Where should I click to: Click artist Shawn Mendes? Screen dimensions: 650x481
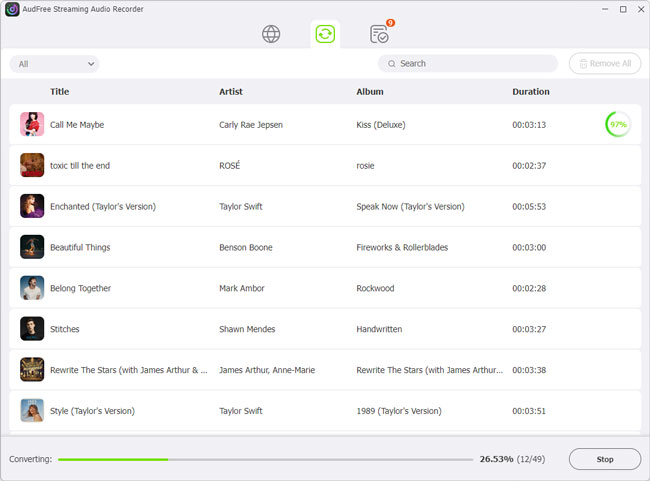tap(247, 329)
